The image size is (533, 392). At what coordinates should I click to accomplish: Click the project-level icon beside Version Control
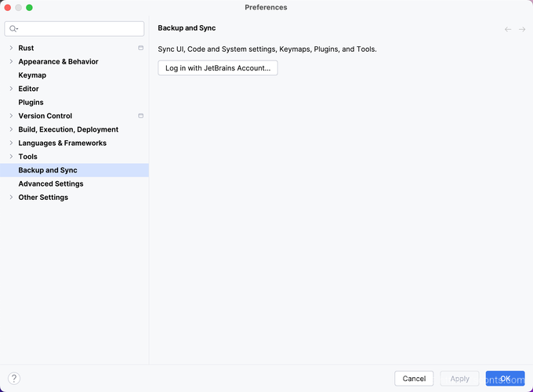141,115
